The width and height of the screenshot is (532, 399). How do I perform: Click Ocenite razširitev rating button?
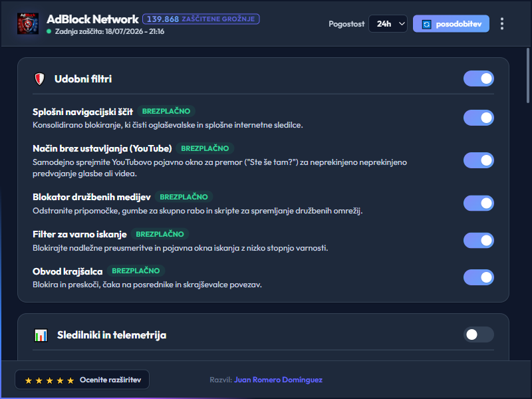pos(82,380)
